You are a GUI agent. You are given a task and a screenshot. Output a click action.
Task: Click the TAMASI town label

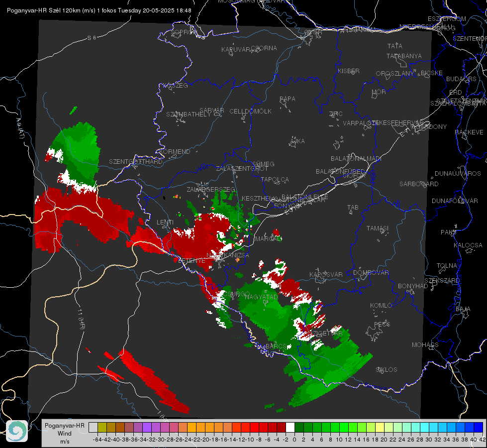pyautogui.click(x=378, y=228)
